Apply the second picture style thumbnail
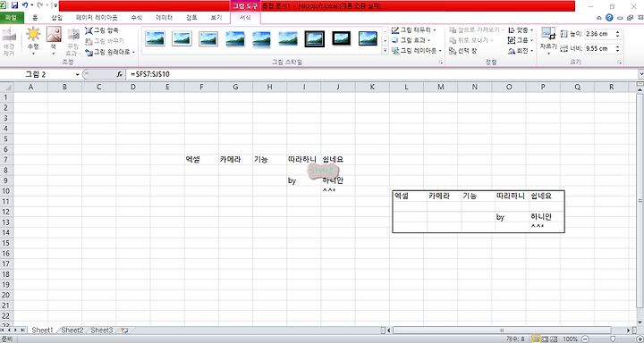This screenshot has height=343, width=644. (x=182, y=38)
